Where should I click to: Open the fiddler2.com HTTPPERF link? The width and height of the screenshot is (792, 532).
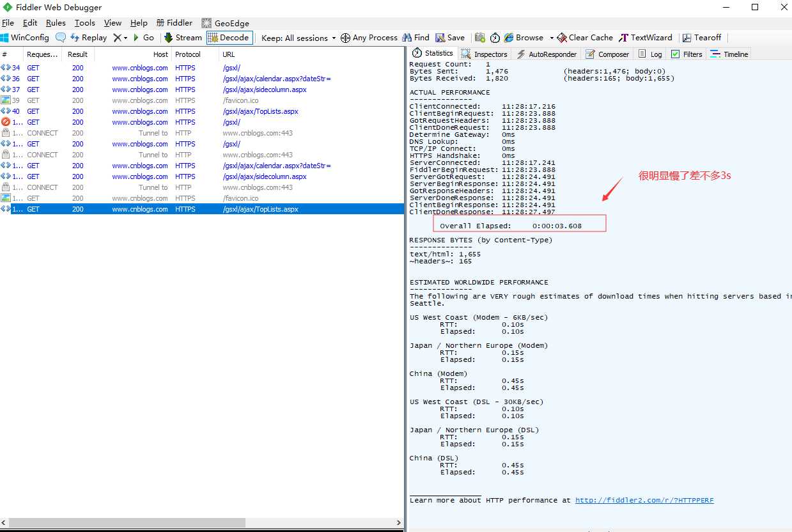[x=644, y=501]
